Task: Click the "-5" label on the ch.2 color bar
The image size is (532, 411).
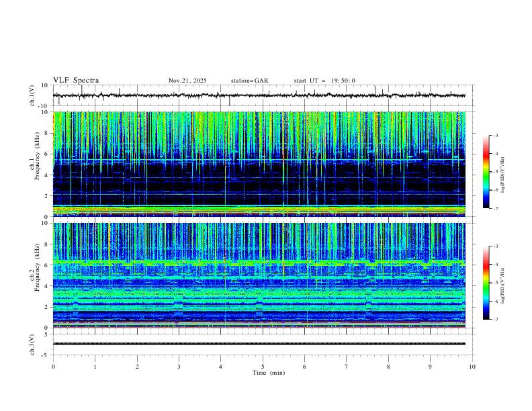Action: [495, 283]
